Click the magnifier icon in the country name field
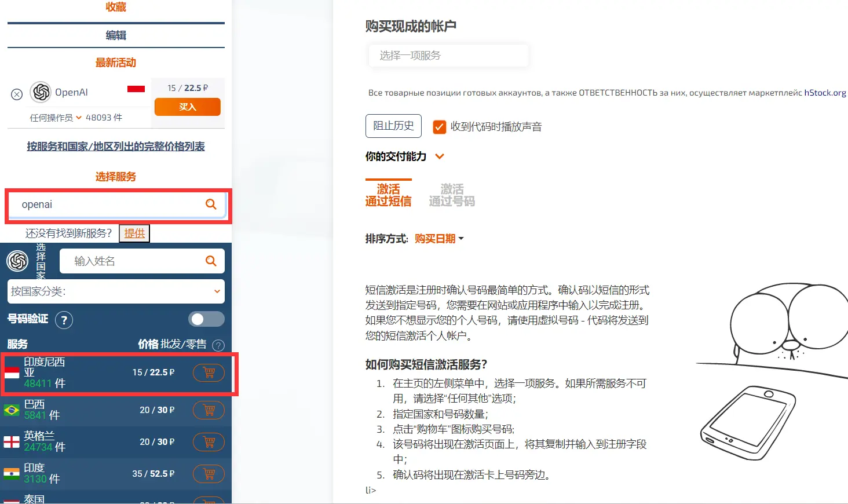This screenshot has width=848, height=504. 211,261
